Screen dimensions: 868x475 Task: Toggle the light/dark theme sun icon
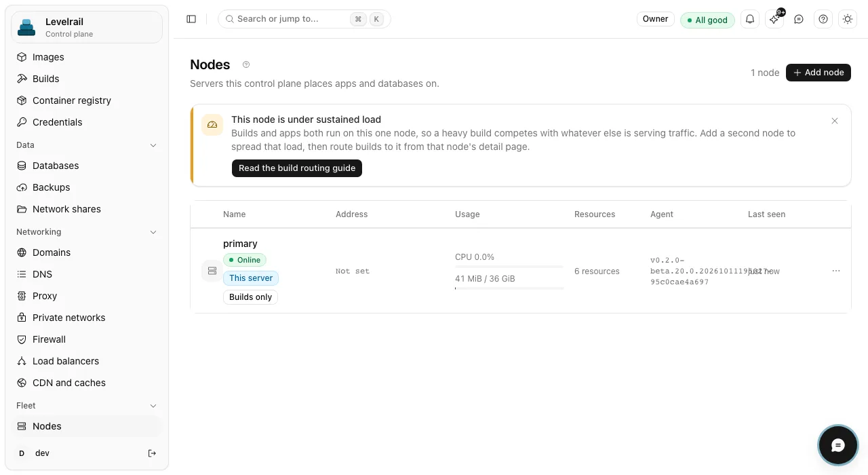click(x=848, y=19)
